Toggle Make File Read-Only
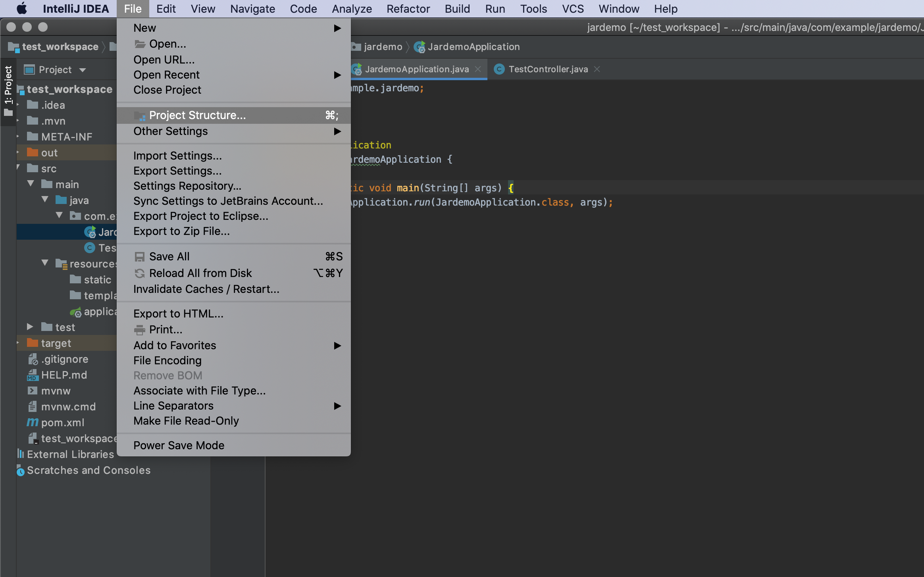 [234, 421]
